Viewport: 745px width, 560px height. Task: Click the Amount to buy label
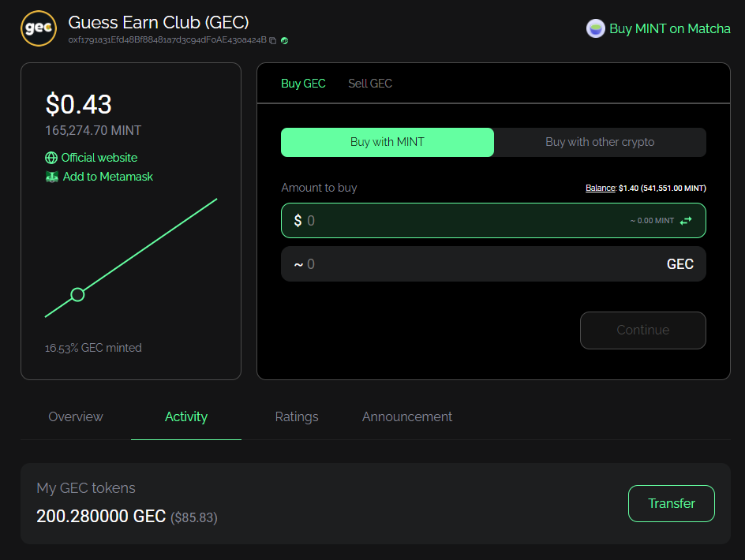[319, 188]
